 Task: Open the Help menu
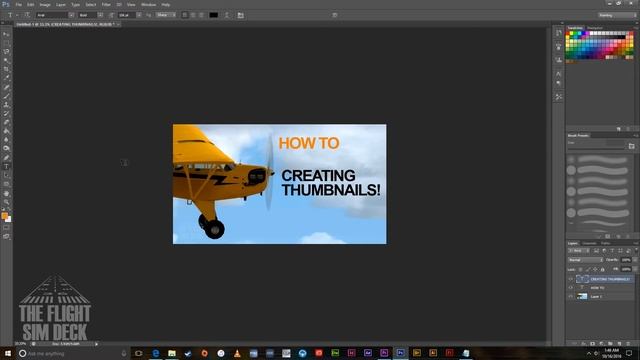165,4
